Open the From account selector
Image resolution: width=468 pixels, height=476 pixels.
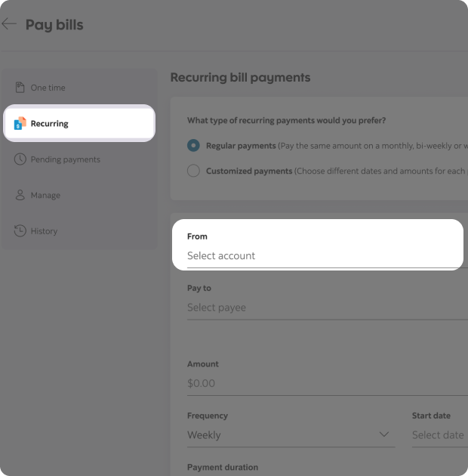pyautogui.click(x=317, y=255)
